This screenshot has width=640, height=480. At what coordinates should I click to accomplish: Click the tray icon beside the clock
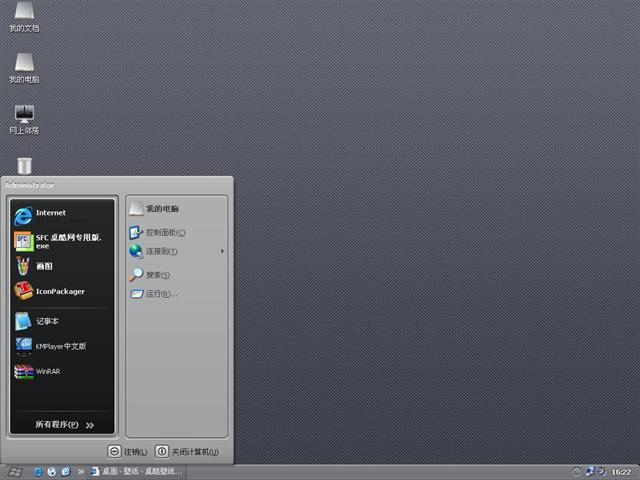pyautogui.click(x=602, y=471)
